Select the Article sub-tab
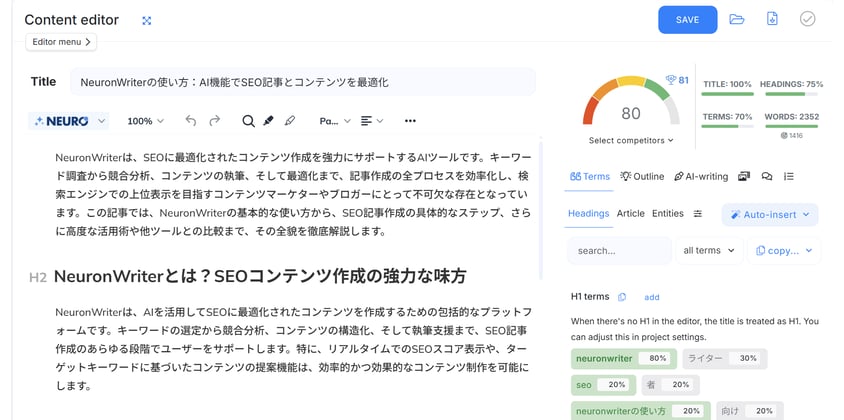Image resolution: width=844 pixels, height=420 pixels. (x=630, y=213)
